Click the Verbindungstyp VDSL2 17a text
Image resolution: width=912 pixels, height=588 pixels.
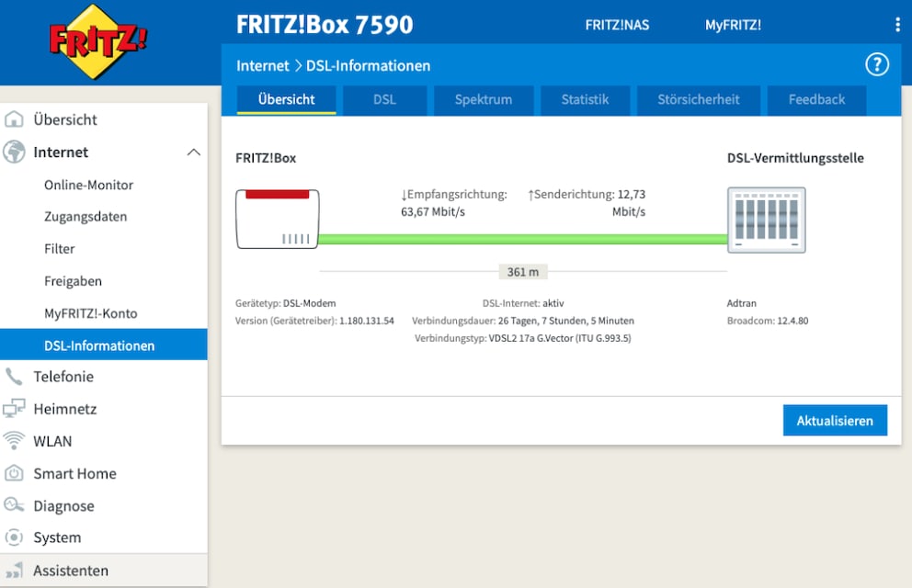pos(523,338)
